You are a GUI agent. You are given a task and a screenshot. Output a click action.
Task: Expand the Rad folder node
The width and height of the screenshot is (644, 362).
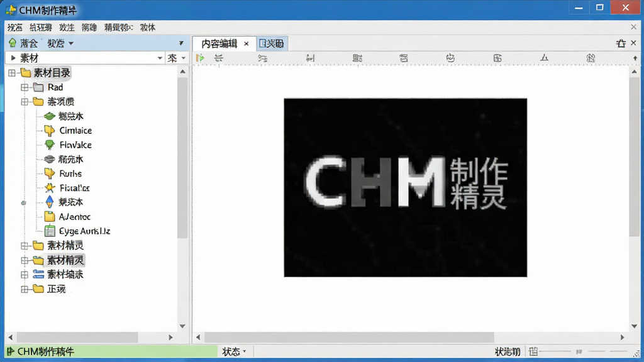pos(25,87)
